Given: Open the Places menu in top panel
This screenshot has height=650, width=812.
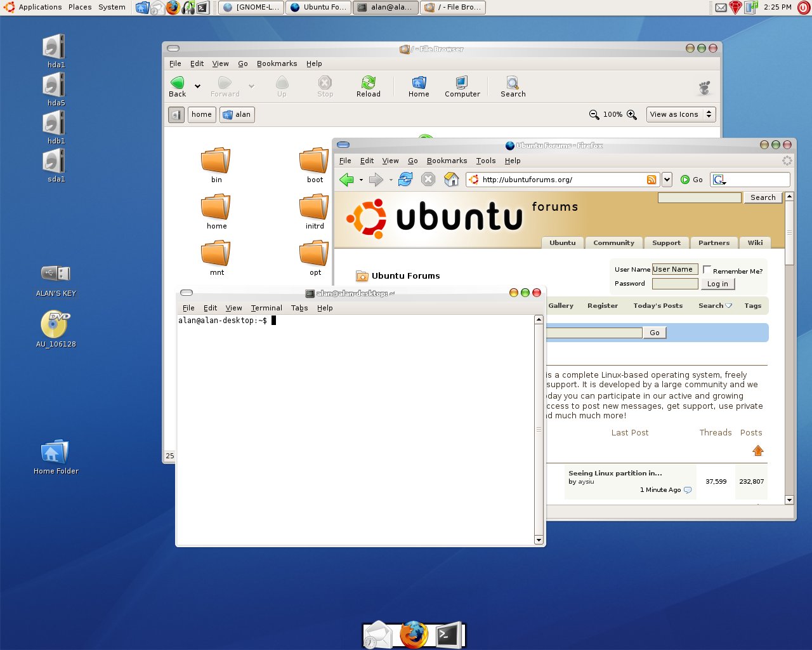Looking at the screenshot, I should [80, 7].
